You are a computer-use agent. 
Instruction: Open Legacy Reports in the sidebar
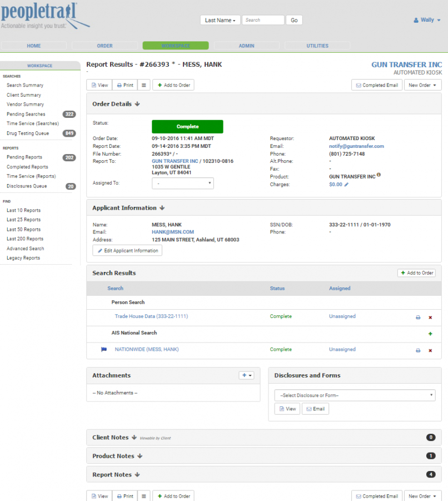click(x=23, y=258)
